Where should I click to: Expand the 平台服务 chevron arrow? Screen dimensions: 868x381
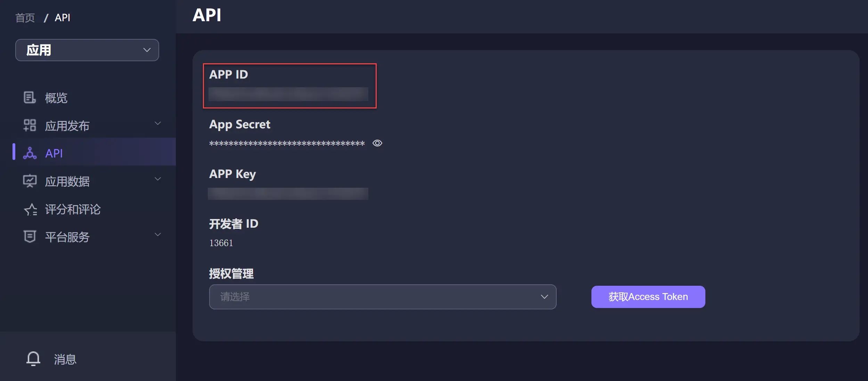click(158, 234)
